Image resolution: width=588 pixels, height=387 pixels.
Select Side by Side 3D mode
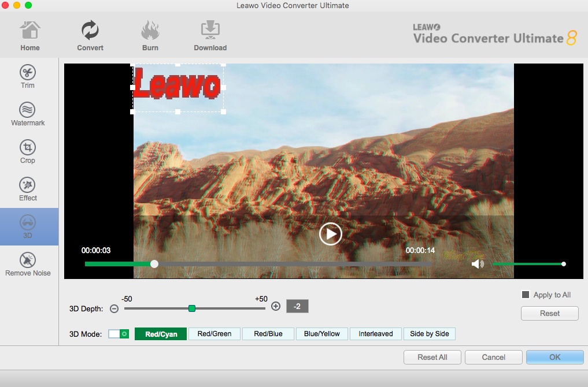point(430,334)
